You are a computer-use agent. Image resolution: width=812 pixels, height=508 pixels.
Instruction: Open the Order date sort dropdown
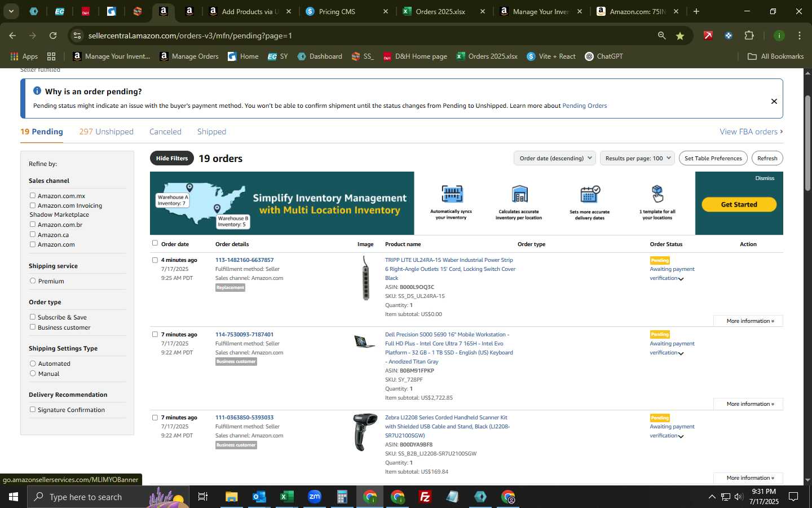[555, 158]
